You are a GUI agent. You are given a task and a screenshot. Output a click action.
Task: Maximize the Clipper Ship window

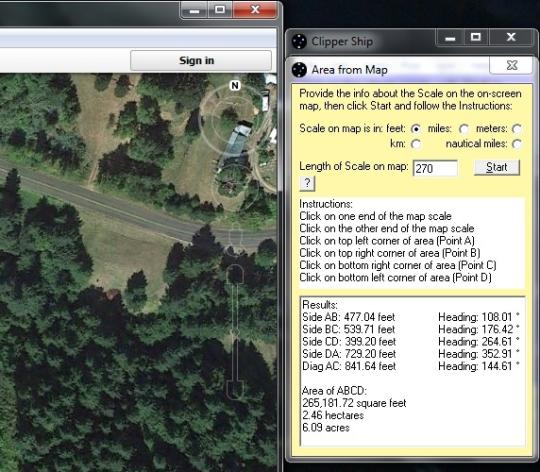tap(476, 37)
